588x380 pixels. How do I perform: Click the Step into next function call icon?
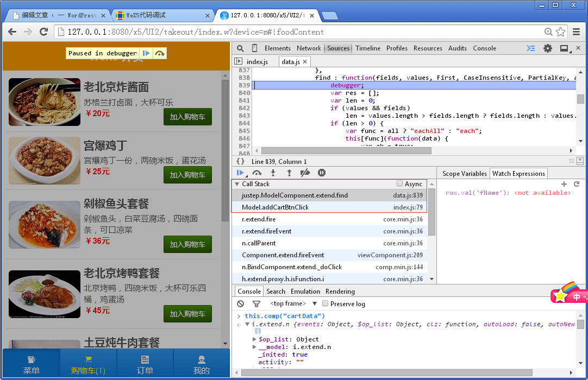point(273,172)
